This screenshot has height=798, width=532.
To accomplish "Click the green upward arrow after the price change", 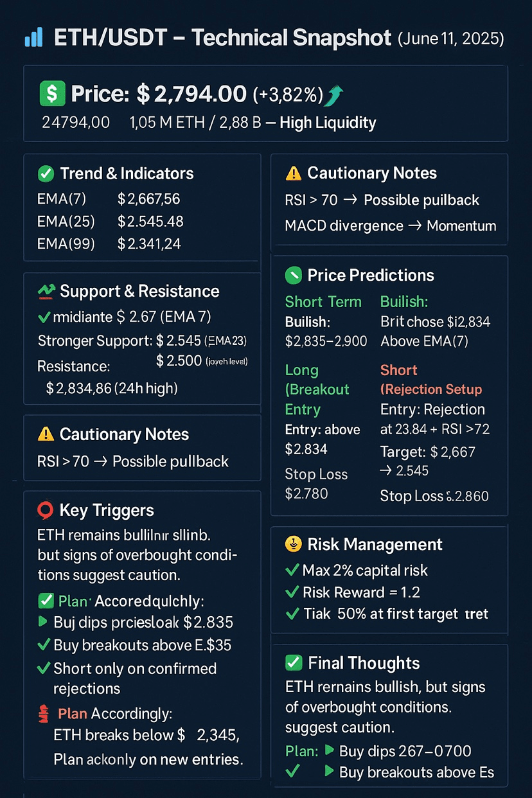I will tap(335, 96).
